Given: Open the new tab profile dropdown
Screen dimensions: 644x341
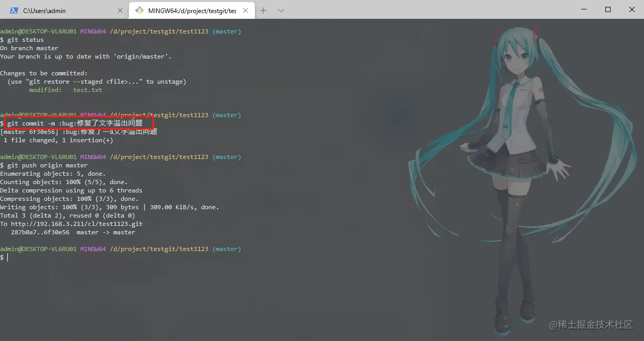Looking at the screenshot, I should coord(281,10).
